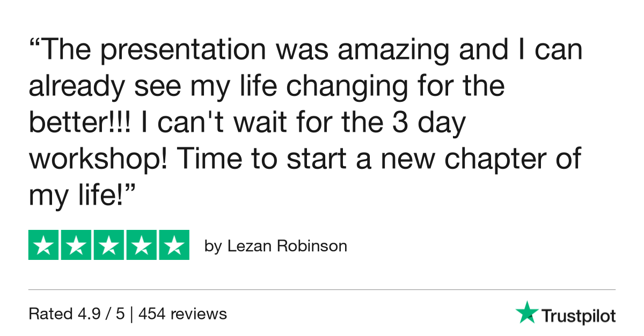
Task: Click the first green rating star
Action: coord(44,245)
